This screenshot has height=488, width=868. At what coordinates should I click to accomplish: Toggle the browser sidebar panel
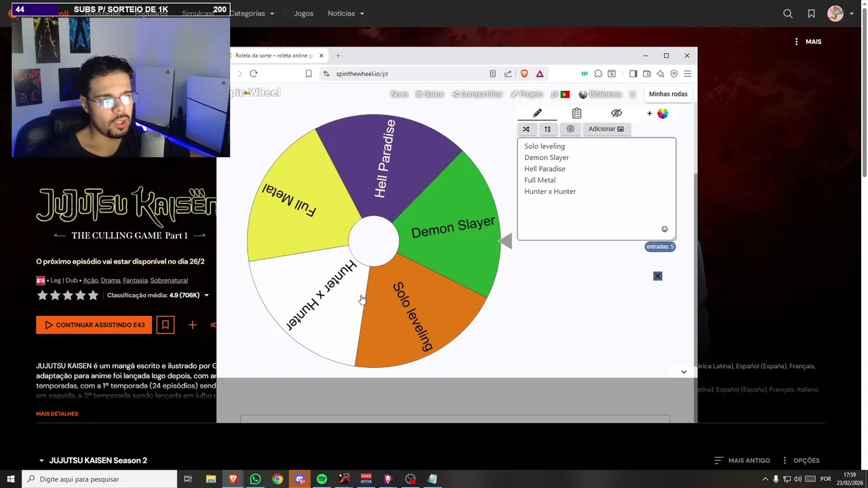(x=633, y=73)
